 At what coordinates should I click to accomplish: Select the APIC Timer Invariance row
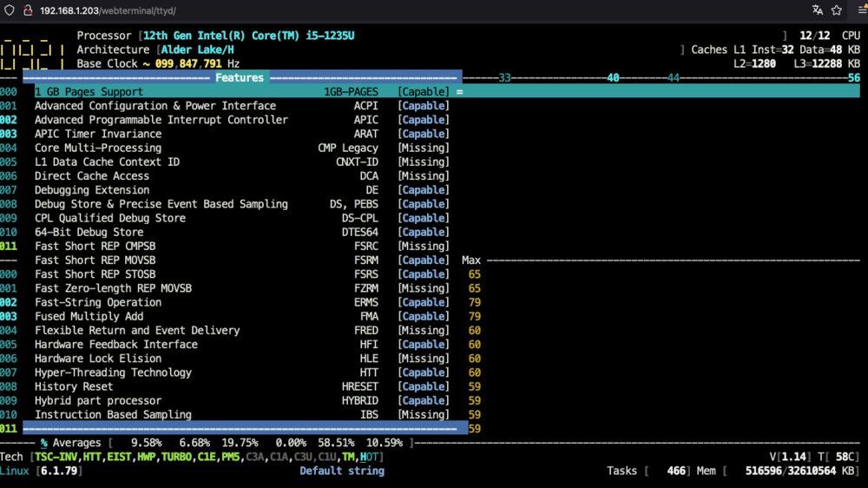(242, 134)
